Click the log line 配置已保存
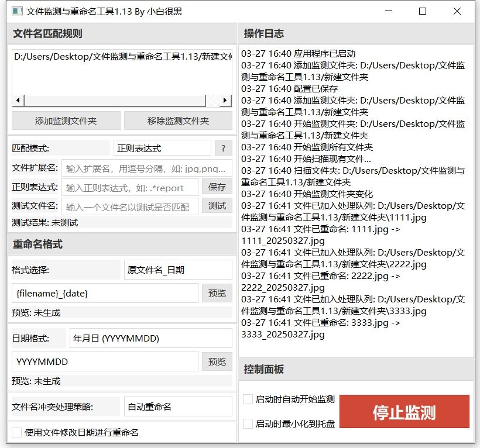Viewport: 480px width, 448px height. 289,89
